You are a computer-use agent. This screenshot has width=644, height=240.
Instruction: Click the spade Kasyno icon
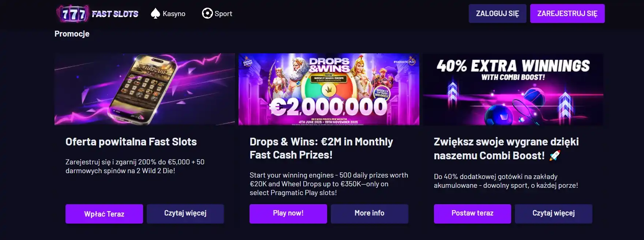pos(156,14)
